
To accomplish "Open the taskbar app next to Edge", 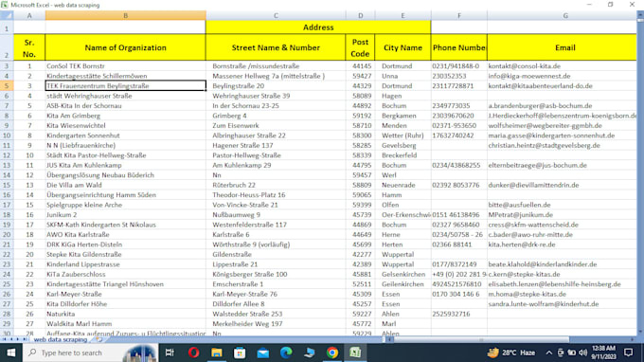I will pos(310,353).
